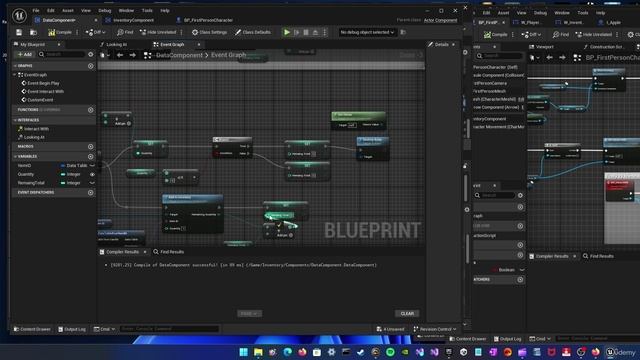Open the Find tool in the toolbar
The image size is (640, 360).
click(x=125, y=32)
